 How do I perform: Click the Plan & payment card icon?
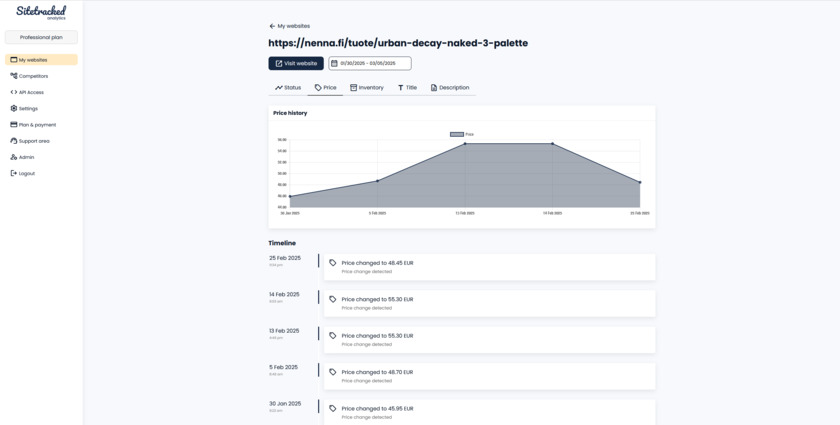pyautogui.click(x=14, y=125)
